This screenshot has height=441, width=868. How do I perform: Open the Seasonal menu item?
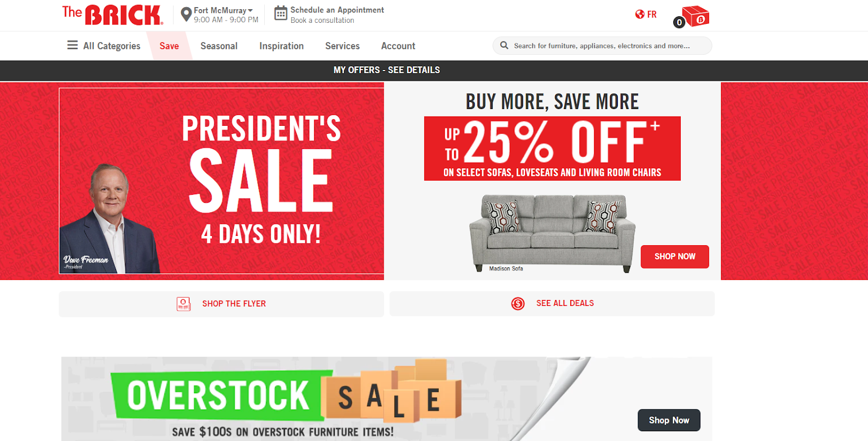[219, 46]
